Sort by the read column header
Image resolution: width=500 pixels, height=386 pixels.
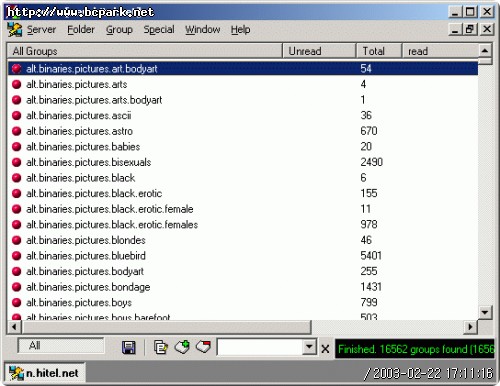pos(440,51)
